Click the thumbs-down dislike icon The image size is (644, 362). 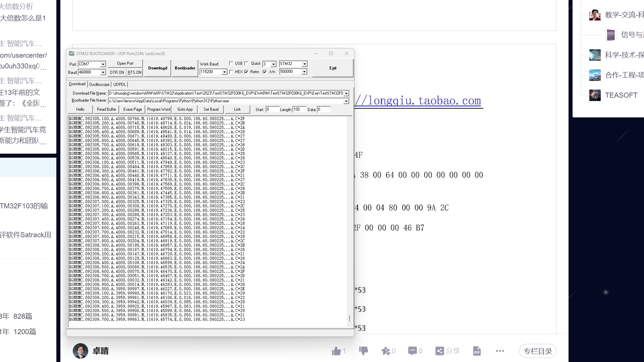(363, 351)
